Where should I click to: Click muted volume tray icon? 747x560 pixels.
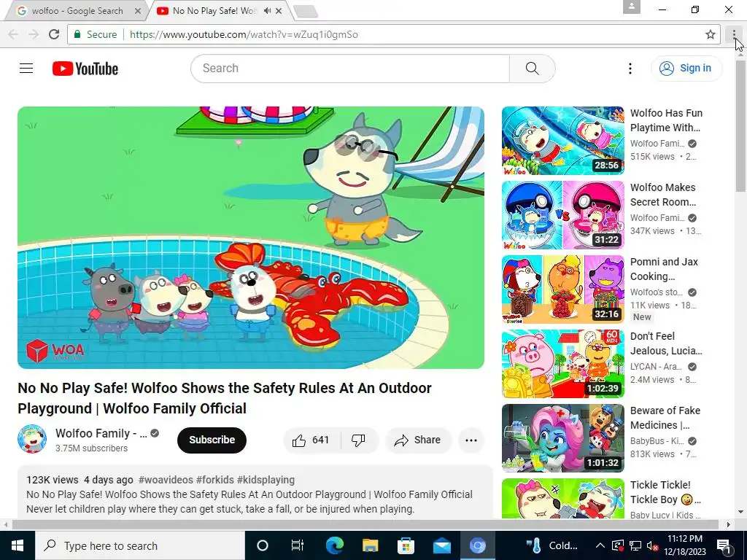(652, 545)
